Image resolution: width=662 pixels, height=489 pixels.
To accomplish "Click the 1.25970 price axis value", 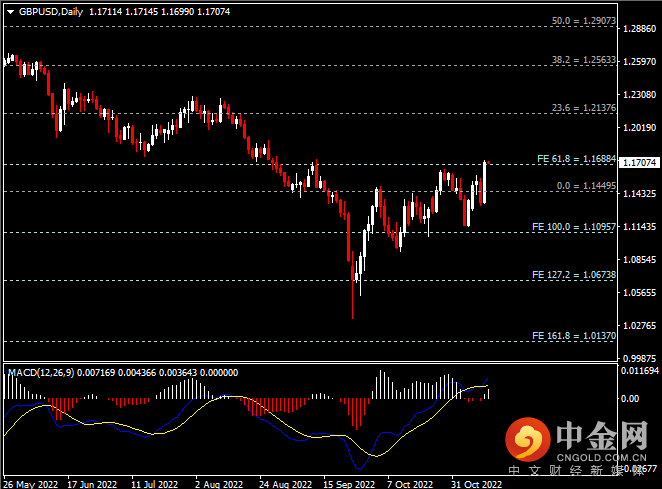I will coord(640,62).
